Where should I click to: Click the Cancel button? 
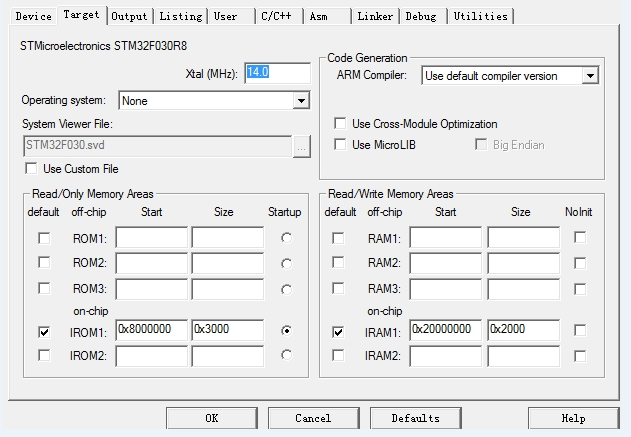click(313, 418)
